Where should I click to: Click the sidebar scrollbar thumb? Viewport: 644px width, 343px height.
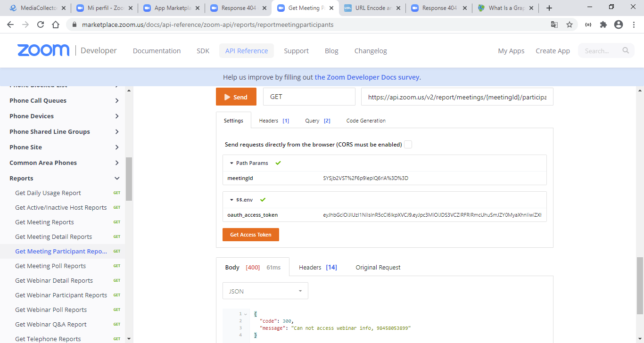coord(129,179)
